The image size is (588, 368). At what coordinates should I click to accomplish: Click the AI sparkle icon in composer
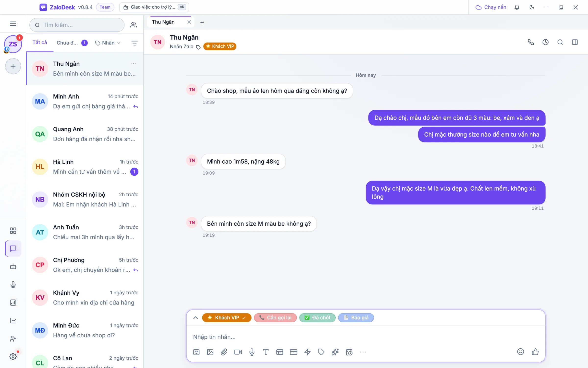[x=335, y=352]
